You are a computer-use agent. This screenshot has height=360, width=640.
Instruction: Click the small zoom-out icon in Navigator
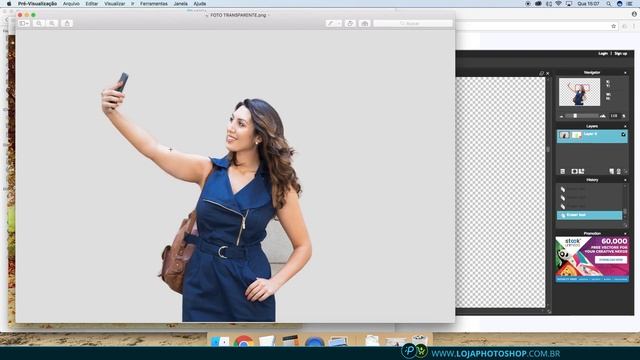[x=562, y=116]
